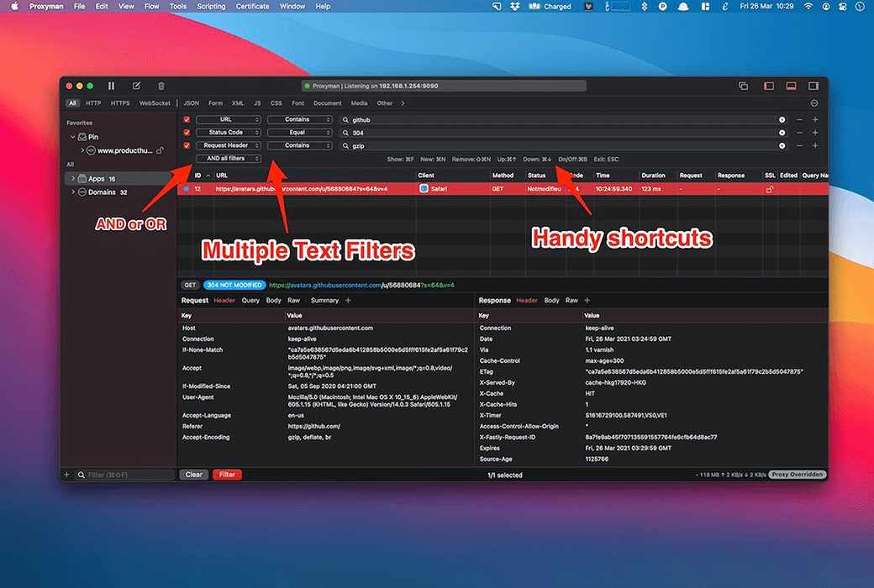Viewport: 874px width, 588px height.
Task: Remove the Status Code filter row
Action: tap(800, 133)
